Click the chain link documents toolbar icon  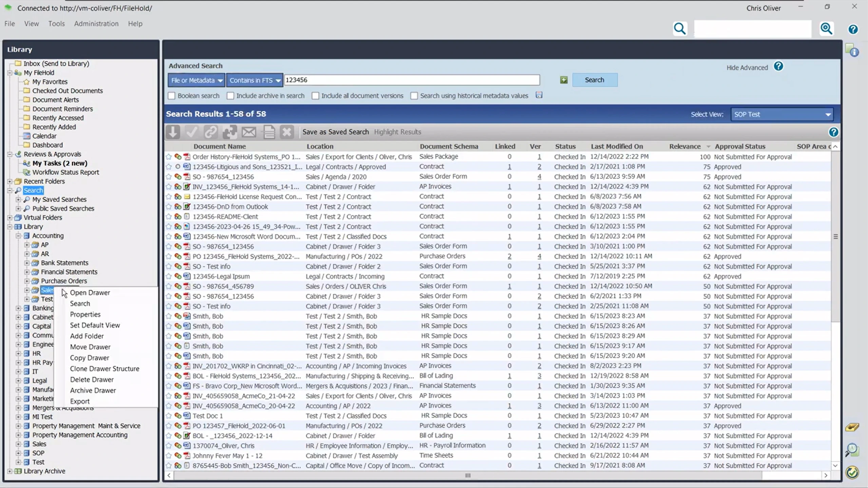(x=211, y=132)
